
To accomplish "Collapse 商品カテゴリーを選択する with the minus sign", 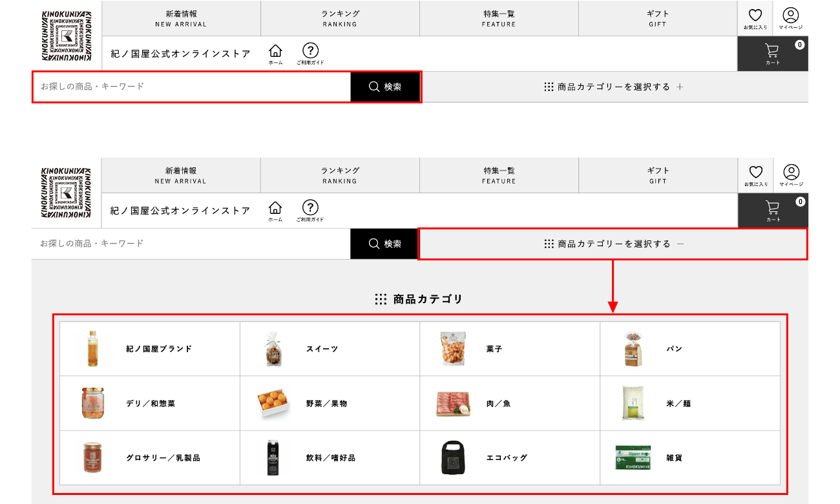I will [x=614, y=244].
